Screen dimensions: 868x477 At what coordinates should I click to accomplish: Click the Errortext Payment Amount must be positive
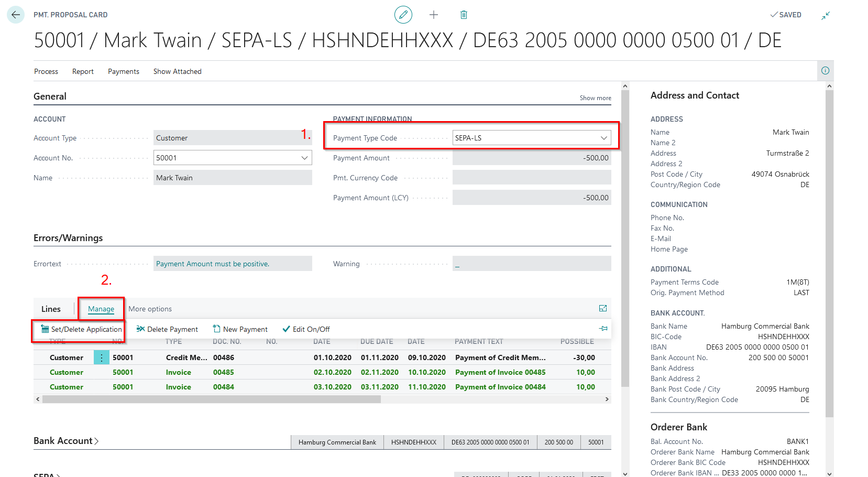[213, 264]
